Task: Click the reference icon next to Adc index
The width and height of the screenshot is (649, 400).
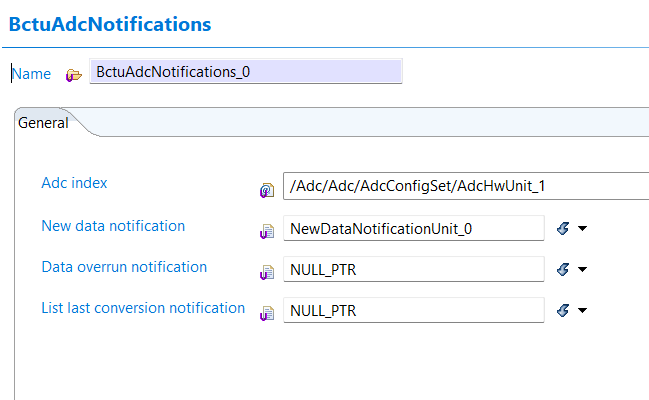Action: [x=266, y=188]
